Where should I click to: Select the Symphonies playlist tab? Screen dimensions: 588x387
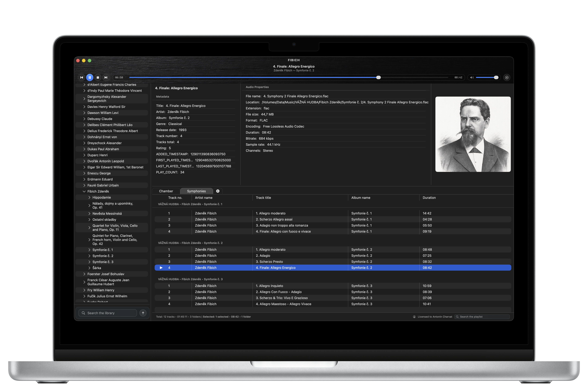(x=196, y=191)
